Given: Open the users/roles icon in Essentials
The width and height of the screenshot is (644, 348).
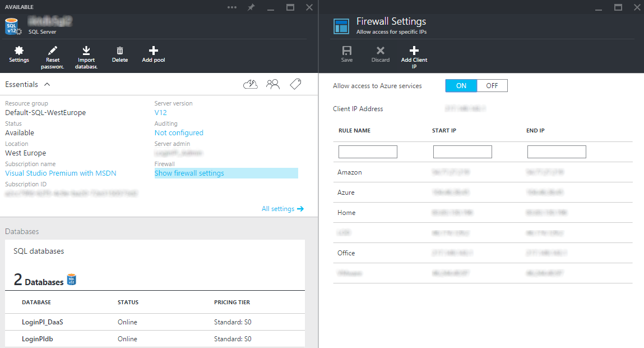Looking at the screenshot, I should pos(273,84).
